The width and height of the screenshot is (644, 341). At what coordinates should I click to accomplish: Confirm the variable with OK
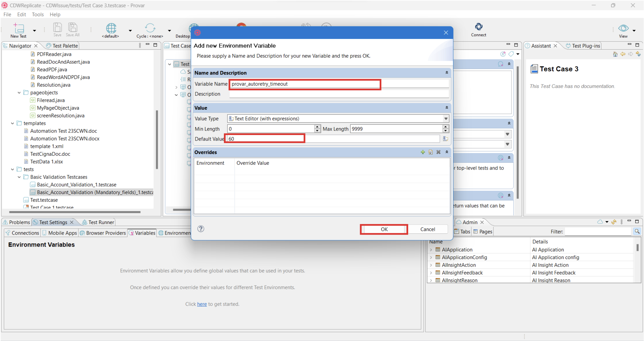click(x=384, y=229)
